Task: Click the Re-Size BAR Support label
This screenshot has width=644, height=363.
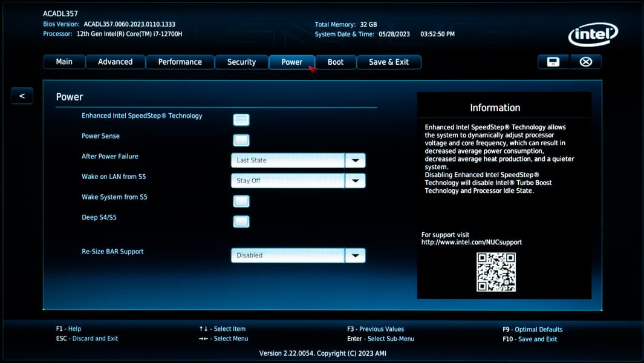Action: [112, 252]
